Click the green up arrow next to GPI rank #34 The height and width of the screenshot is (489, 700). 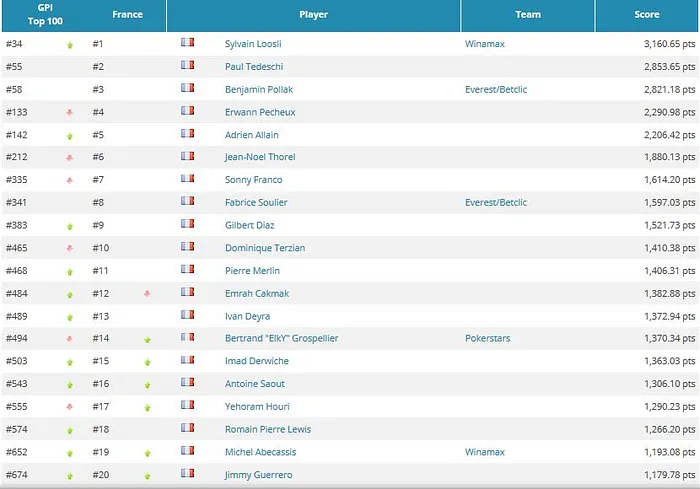pyautogui.click(x=70, y=45)
